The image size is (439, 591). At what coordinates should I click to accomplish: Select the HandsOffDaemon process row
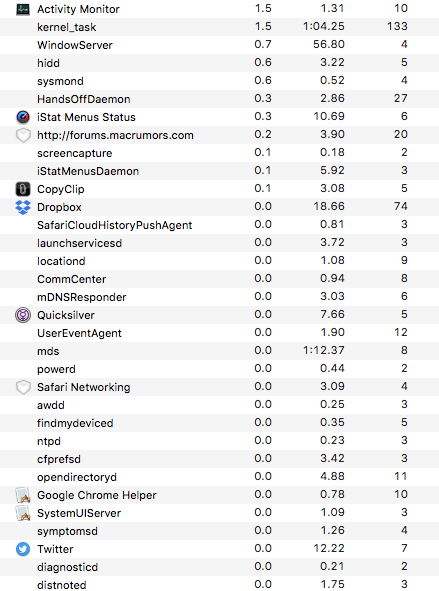pyautogui.click(x=219, y=99)
